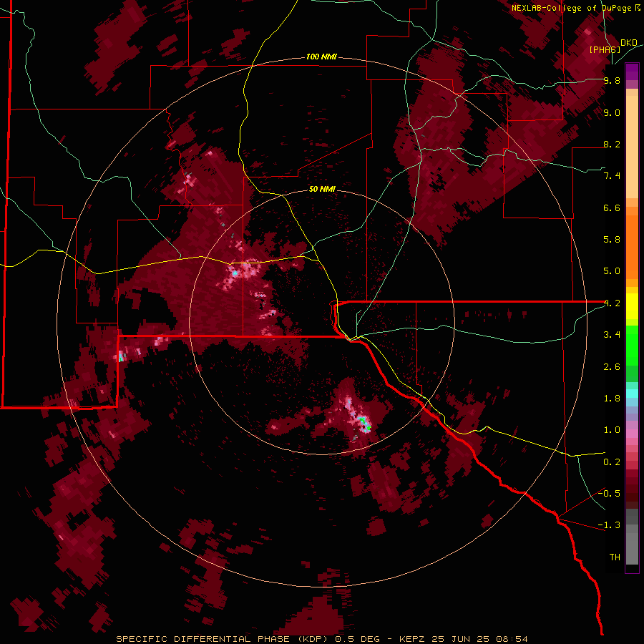Click the 100 NMI range ring label
Image resolution: width=644 pixels, height=644 pixels.
321,57
